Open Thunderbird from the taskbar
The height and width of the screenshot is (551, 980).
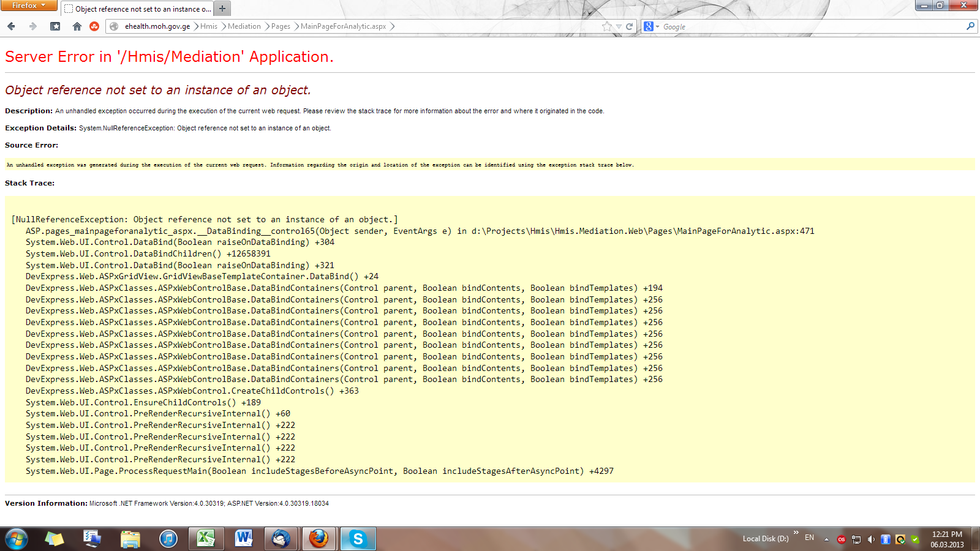click(x=281, y=539)
